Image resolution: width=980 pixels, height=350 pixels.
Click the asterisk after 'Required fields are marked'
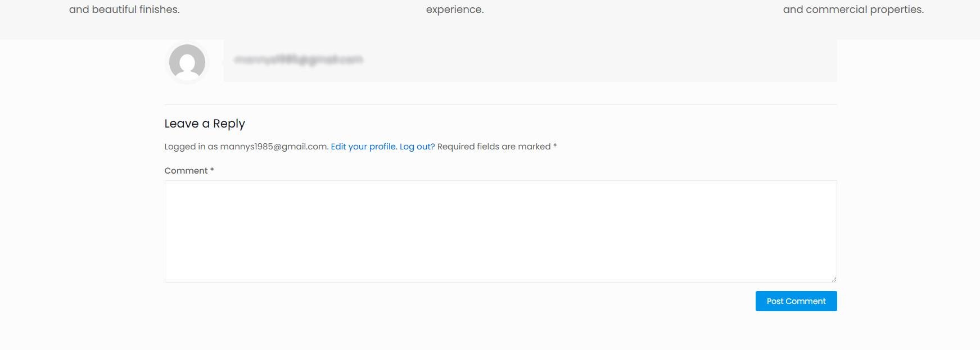[555, 146]
